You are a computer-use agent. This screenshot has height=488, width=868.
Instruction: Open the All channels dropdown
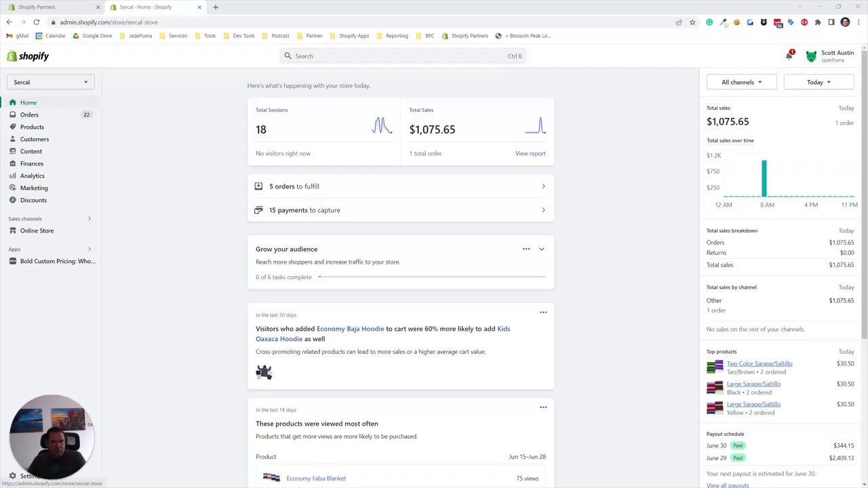(742, 82)
